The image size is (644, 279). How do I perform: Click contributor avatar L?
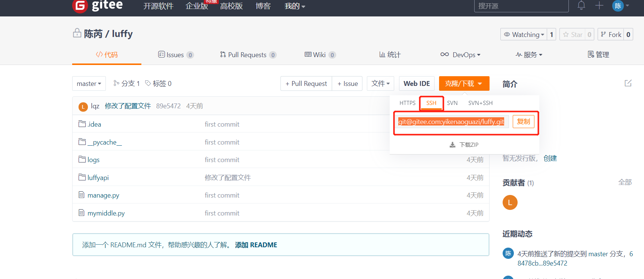point(510,202)
